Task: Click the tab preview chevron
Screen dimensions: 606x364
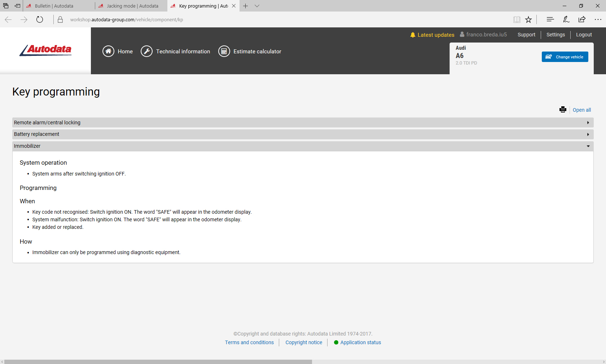Action: (257, 6)
